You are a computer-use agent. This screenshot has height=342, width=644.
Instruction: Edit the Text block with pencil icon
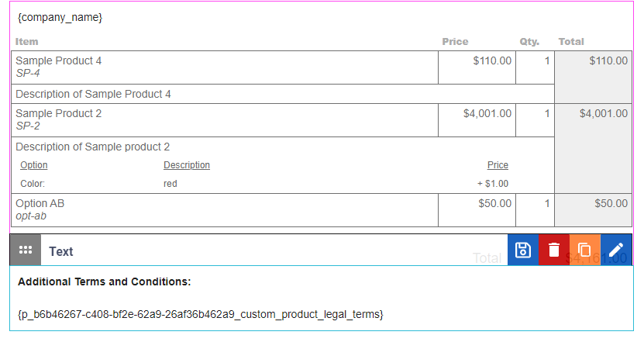616,250
